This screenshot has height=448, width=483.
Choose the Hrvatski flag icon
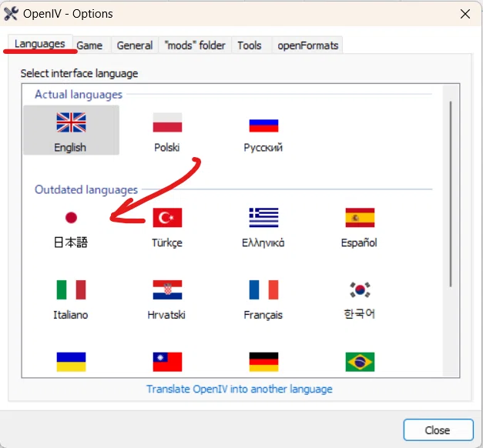[x=167, y=289]
